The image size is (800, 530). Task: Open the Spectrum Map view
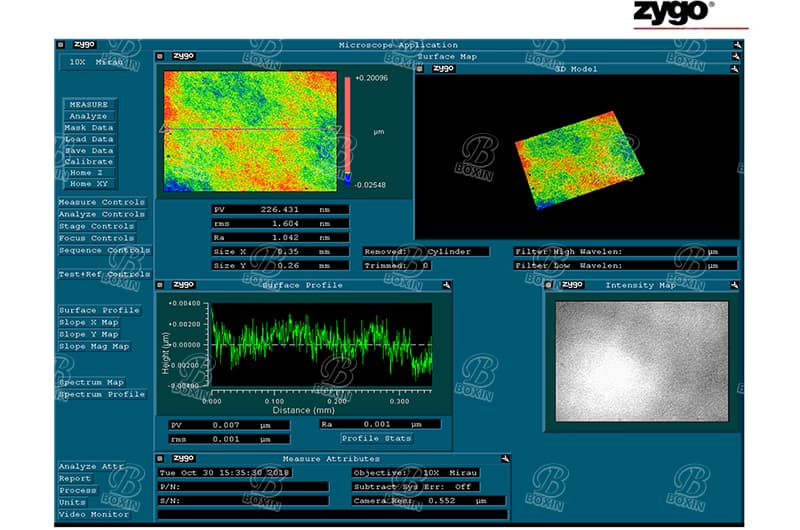[x=91, y=382]
